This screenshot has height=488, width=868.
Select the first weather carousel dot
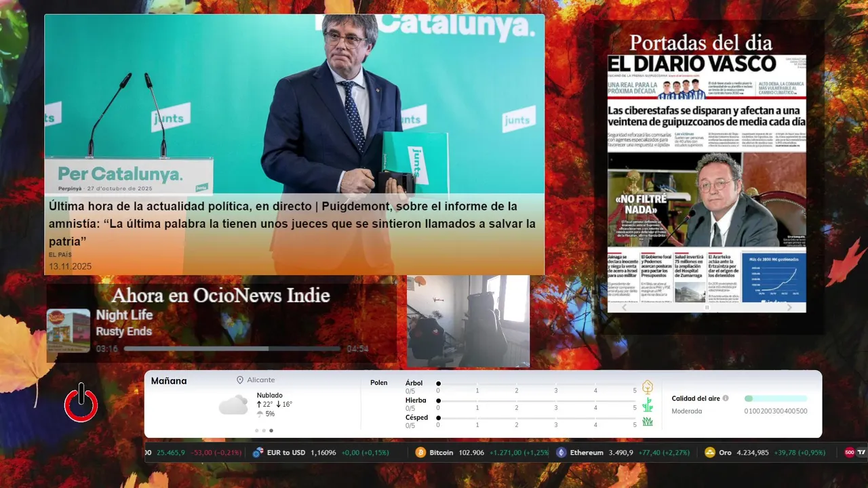(x=256, y=430)
